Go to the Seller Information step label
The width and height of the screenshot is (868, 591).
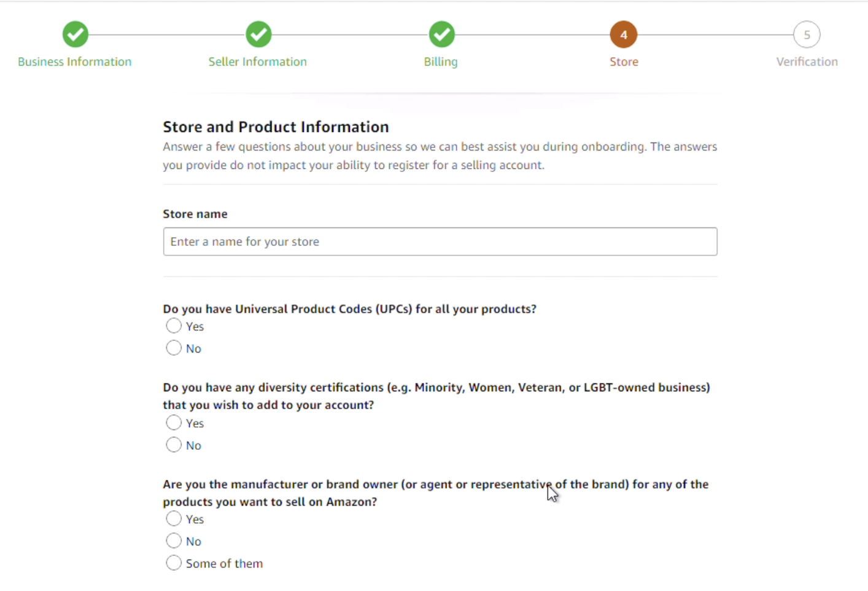coord(257,61)
